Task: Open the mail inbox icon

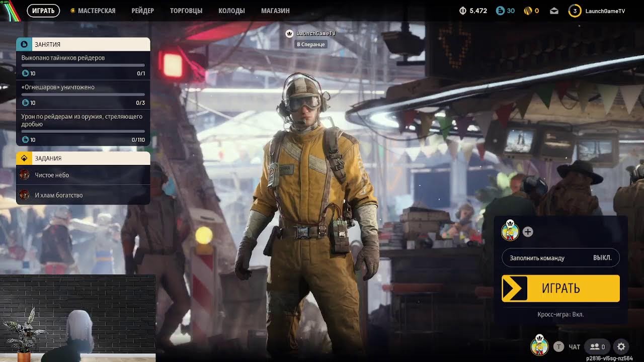Action: pyautogui.click(x=554, y=11)
